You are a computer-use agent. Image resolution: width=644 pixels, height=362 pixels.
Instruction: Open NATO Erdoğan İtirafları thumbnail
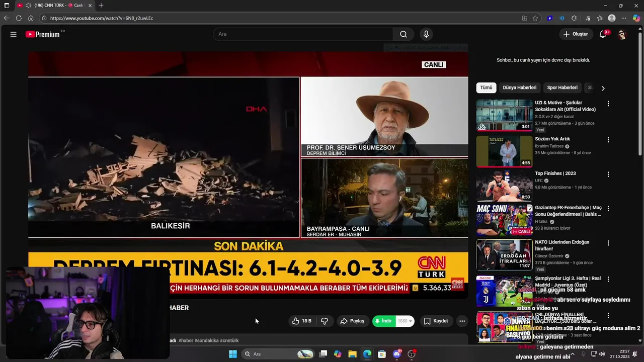point(504,254)
